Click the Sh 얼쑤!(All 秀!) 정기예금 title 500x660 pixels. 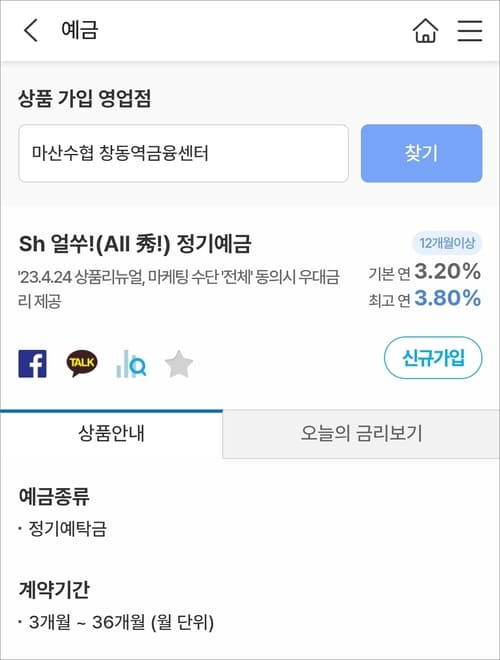[x=135, y=244]
